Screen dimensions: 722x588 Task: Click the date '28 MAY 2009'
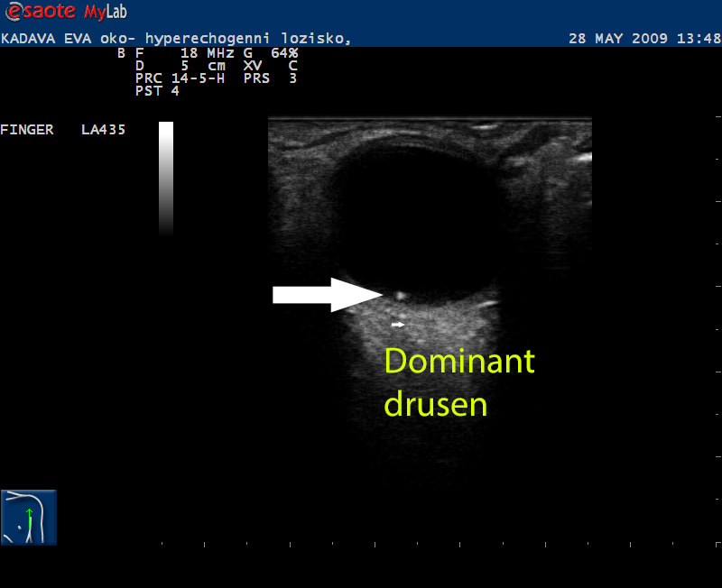618,38
